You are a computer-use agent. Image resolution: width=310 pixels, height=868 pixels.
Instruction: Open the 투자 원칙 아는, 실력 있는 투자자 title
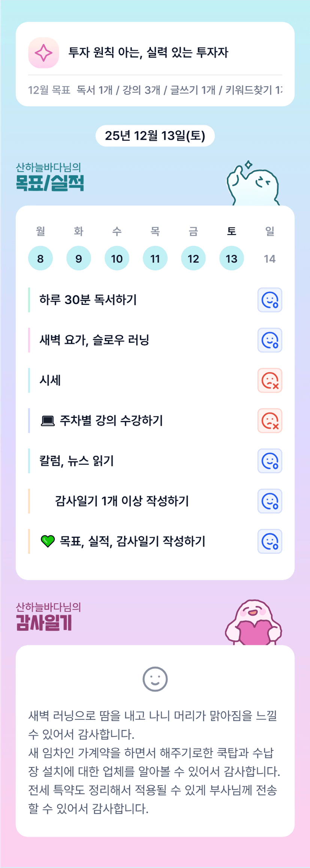pyautogui.click(x=148, y=52)
